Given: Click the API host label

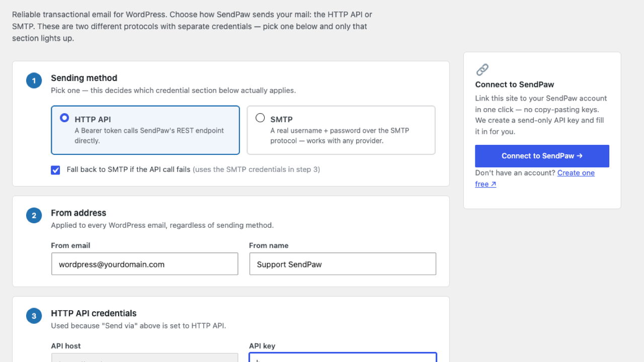Looking at the screenshot, I should [x=66, y=346].
